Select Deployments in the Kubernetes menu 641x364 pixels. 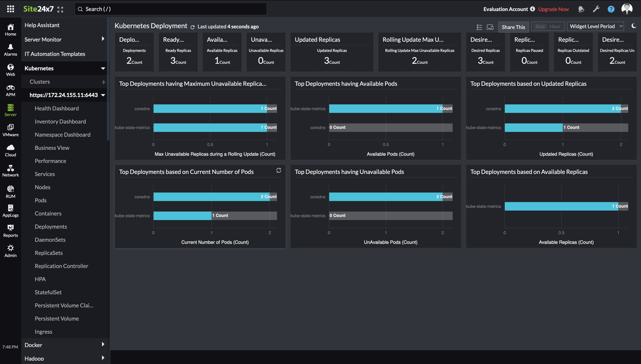51,226
